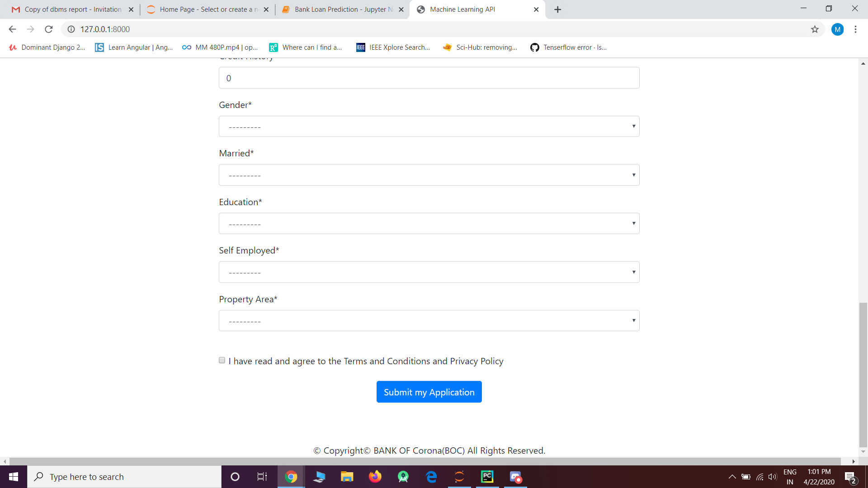The image size is (868, 488).
Task: Expand the Married dropdown
Action: click(429, 175)
